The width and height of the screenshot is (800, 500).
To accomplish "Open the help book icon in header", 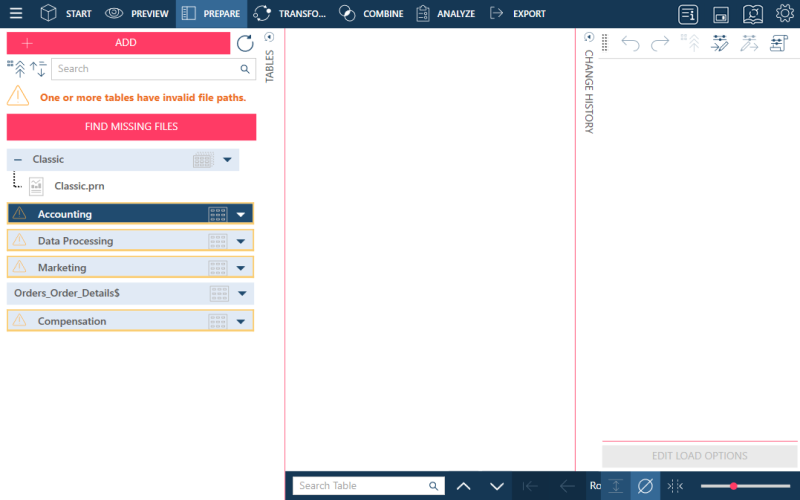I will click(x=753, y=14).
